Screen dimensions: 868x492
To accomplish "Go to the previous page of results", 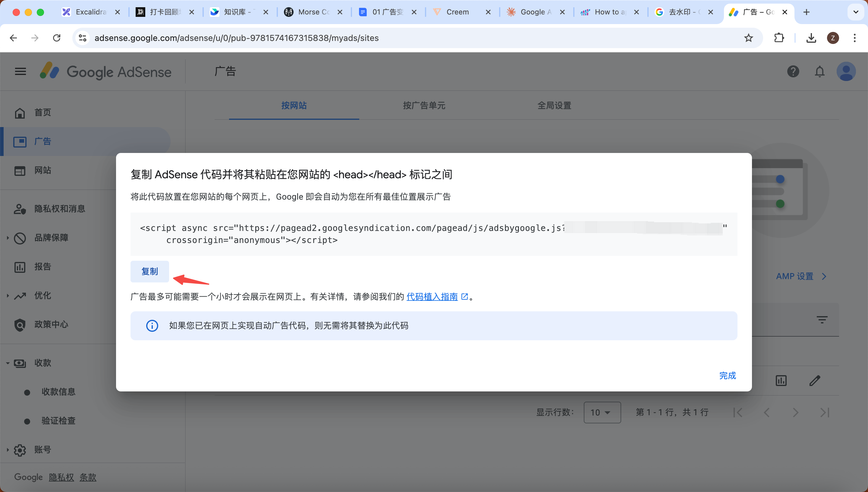I will click(766, 412).
